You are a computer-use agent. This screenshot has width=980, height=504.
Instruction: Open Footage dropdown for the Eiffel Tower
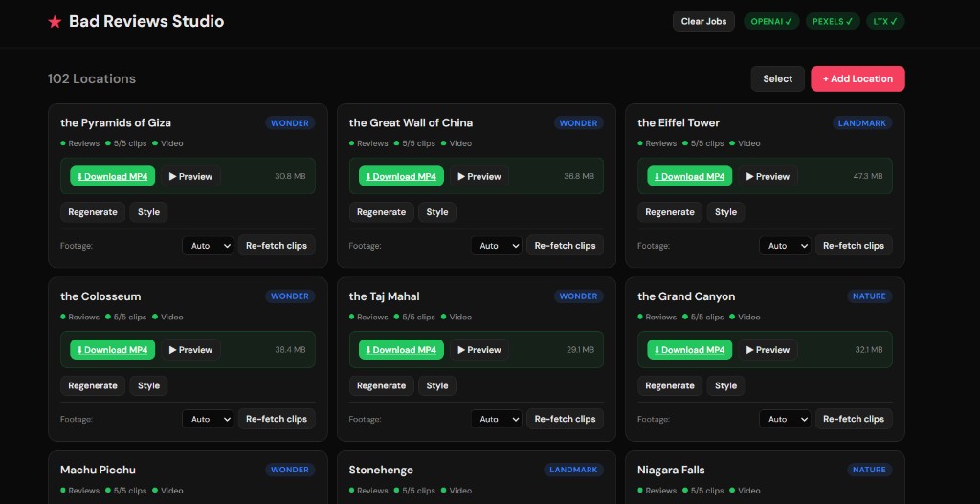coord(785,246)
